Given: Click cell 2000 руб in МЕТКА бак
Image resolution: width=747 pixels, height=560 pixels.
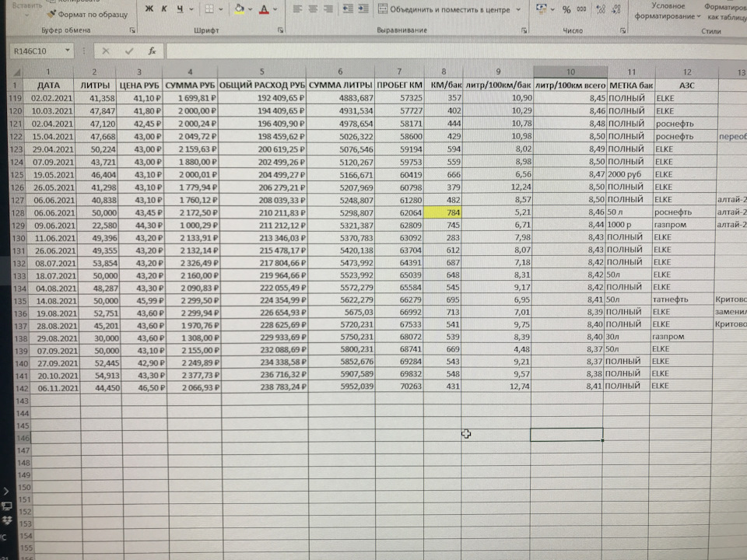Looking at the screenshot, I should tap(630, 174).
